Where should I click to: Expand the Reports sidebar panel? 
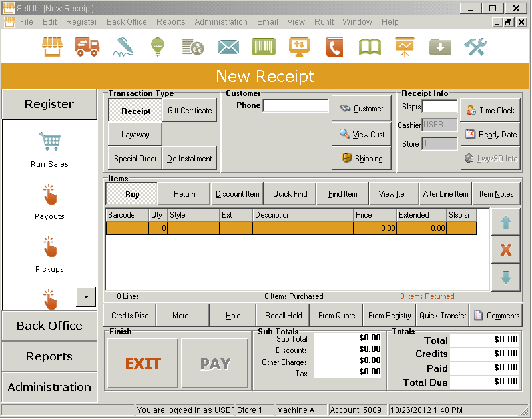(x=49, y=356)
